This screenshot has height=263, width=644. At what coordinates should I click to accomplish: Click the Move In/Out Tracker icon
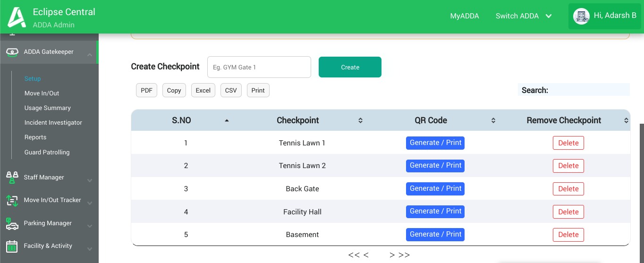12,200
